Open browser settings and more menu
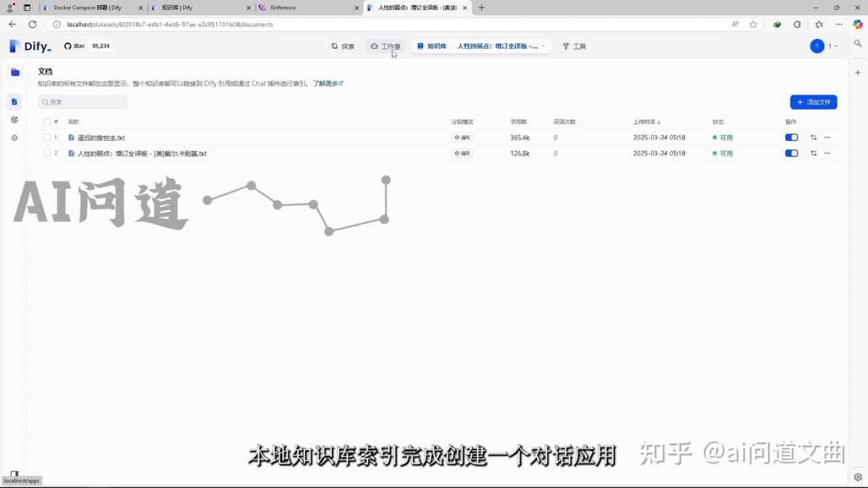 [x=840, y=24]
